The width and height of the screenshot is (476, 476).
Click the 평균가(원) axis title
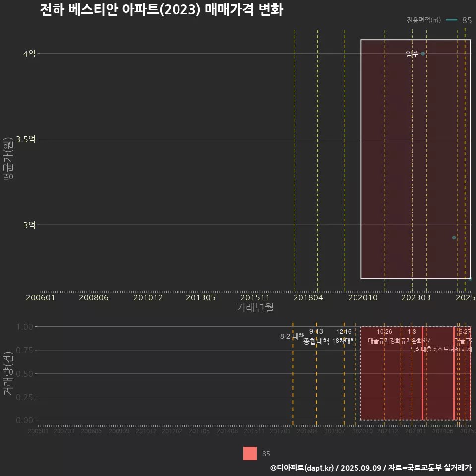coord(8,159)
